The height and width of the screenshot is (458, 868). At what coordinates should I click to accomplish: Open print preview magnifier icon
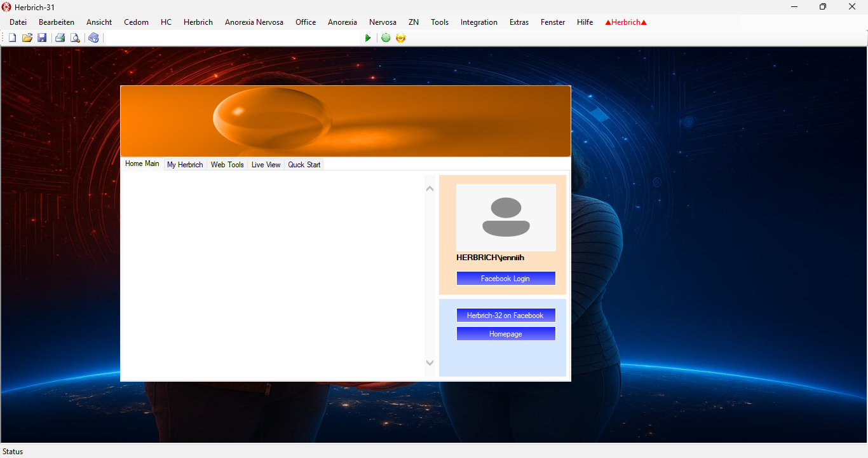pos(75,38)
